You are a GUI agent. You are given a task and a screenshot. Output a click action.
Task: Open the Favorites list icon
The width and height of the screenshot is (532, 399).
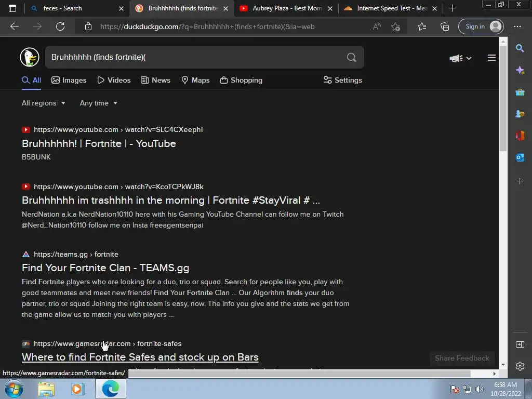(422, 26)
